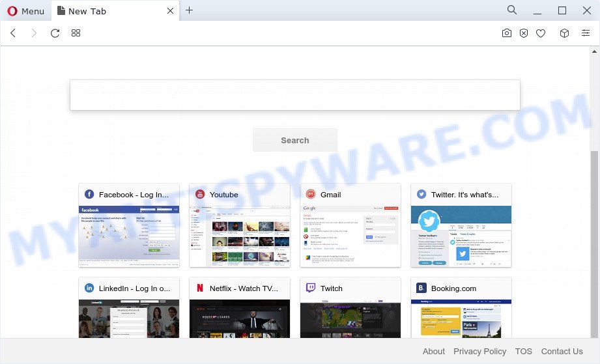Open a new tab with plus icon
Viewport: 600px width, 364px height.
189,10
